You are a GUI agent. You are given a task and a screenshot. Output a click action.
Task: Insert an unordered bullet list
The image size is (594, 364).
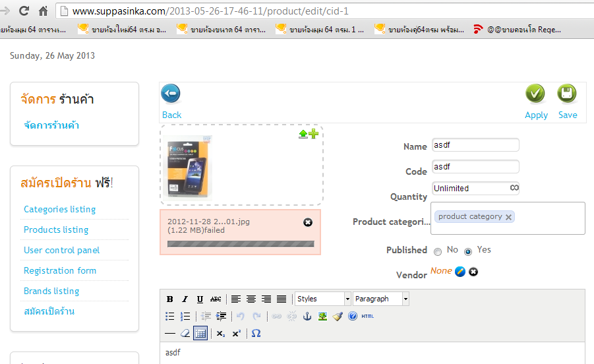169,317
